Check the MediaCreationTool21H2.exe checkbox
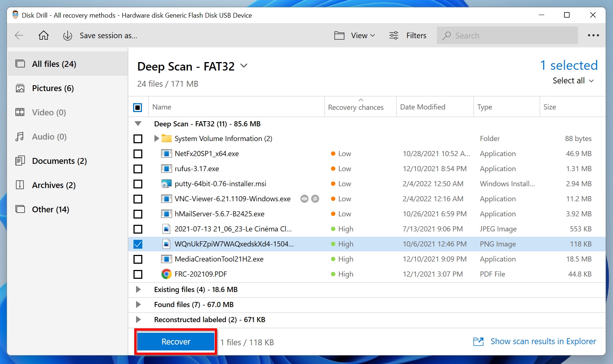The image size is (613, 364). (x=138, y=259)
